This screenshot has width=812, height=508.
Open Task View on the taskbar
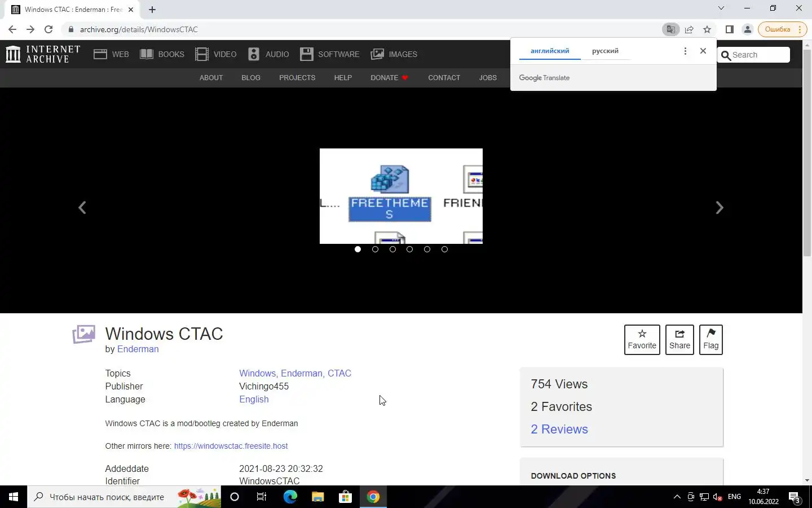tap(262, 497)
